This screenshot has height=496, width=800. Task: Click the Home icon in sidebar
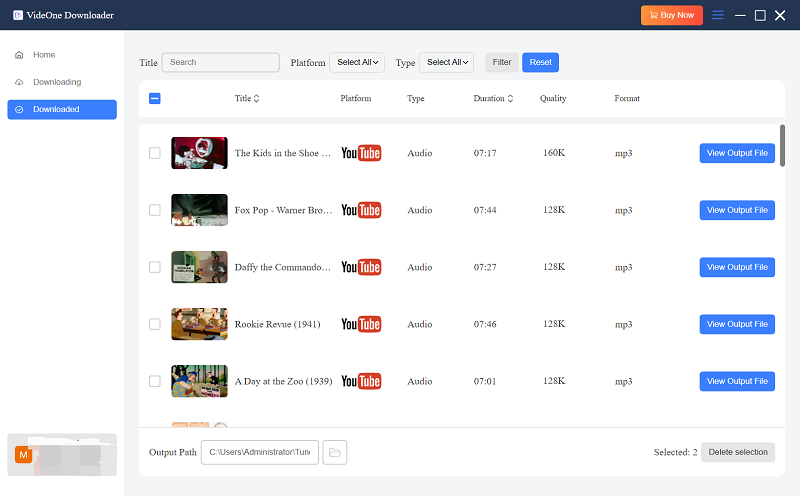click(19, 55)
